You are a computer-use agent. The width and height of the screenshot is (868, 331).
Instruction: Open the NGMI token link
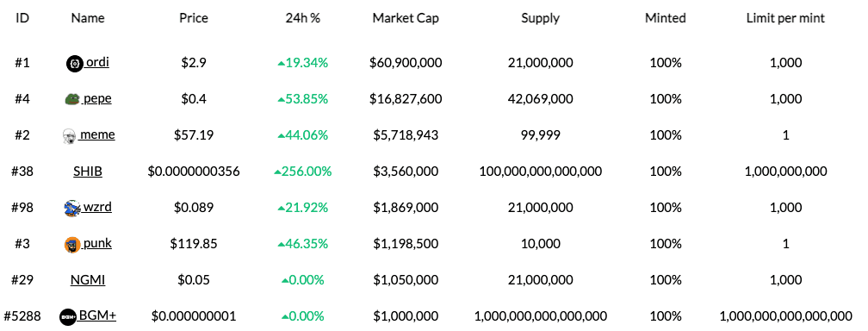pyautogui.click(x=88, y=280)
